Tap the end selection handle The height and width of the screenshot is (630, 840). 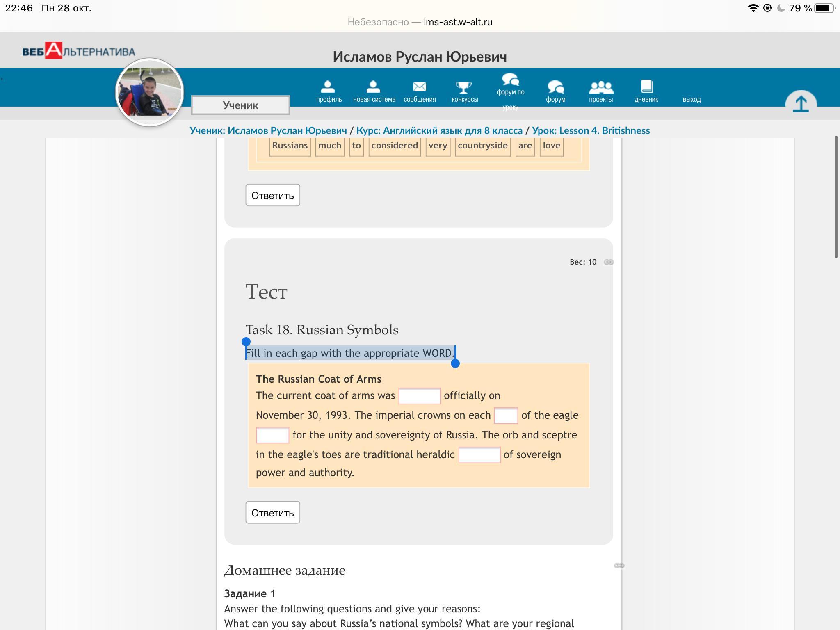455,363
